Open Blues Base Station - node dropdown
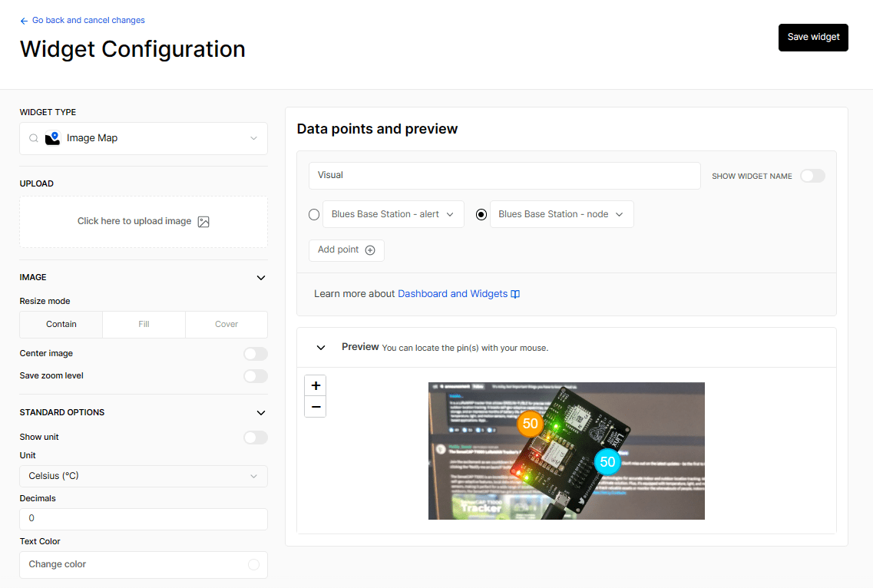Viewport: 873px width, 588px height. (562, 214)
